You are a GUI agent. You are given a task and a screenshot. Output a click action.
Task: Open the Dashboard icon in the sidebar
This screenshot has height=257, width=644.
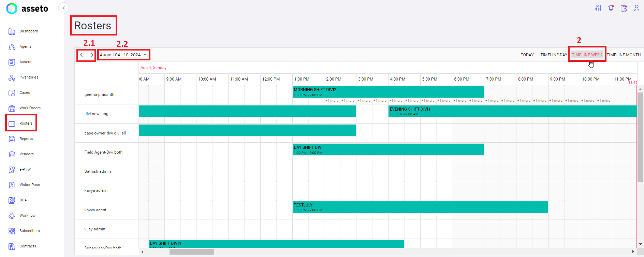[12, 31]
